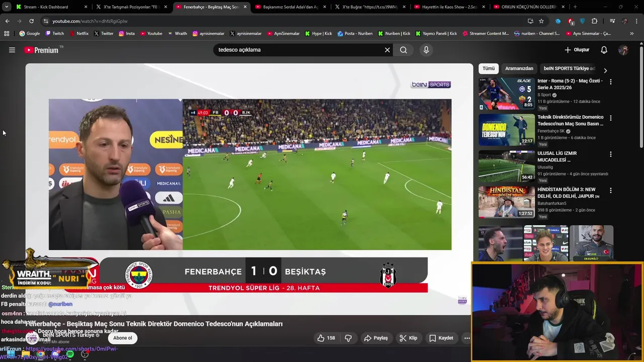This screenshot has height=362, width=644.
Task: Open the S Sport channel link
Action: click(544, 95)
